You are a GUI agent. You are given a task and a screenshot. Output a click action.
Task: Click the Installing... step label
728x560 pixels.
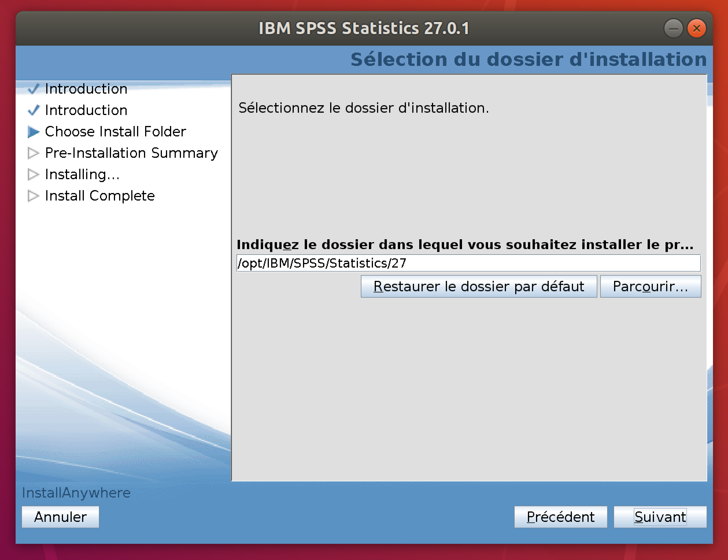point(82,174)
